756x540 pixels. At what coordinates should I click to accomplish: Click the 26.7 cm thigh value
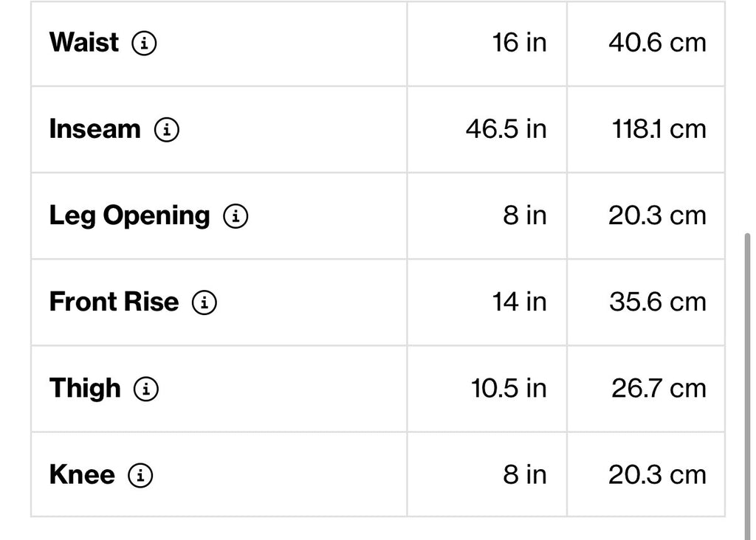point(659,388)
